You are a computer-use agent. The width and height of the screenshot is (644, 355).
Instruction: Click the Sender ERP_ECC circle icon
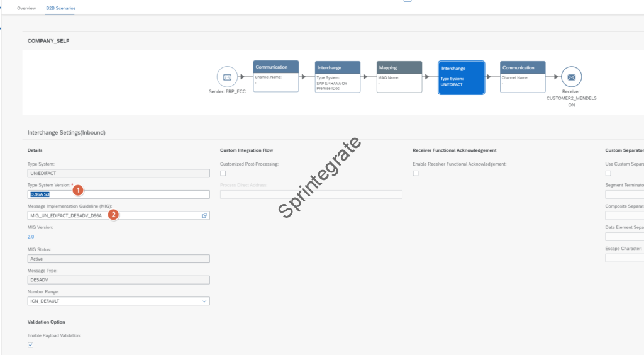click(x=227, y=77)
